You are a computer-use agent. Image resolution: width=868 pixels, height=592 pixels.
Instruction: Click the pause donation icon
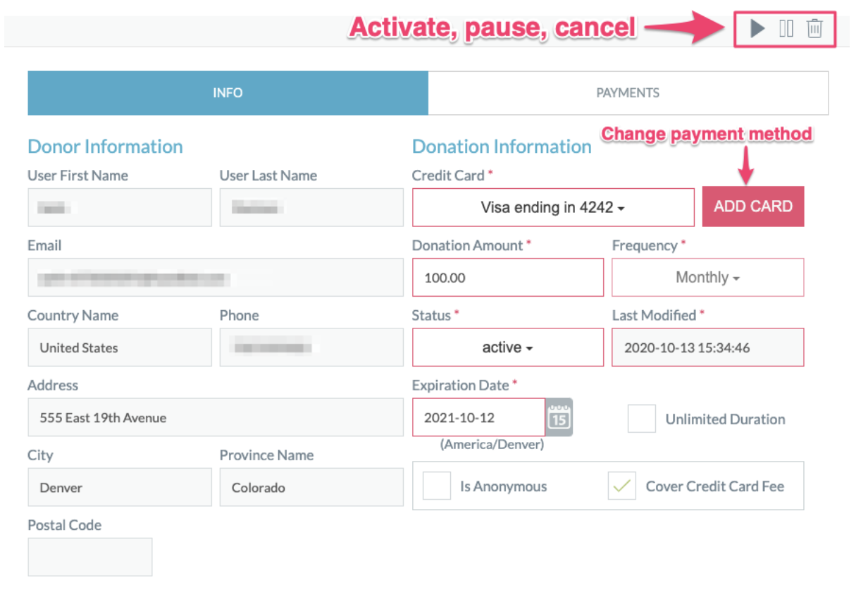click(x=786, y=29)
